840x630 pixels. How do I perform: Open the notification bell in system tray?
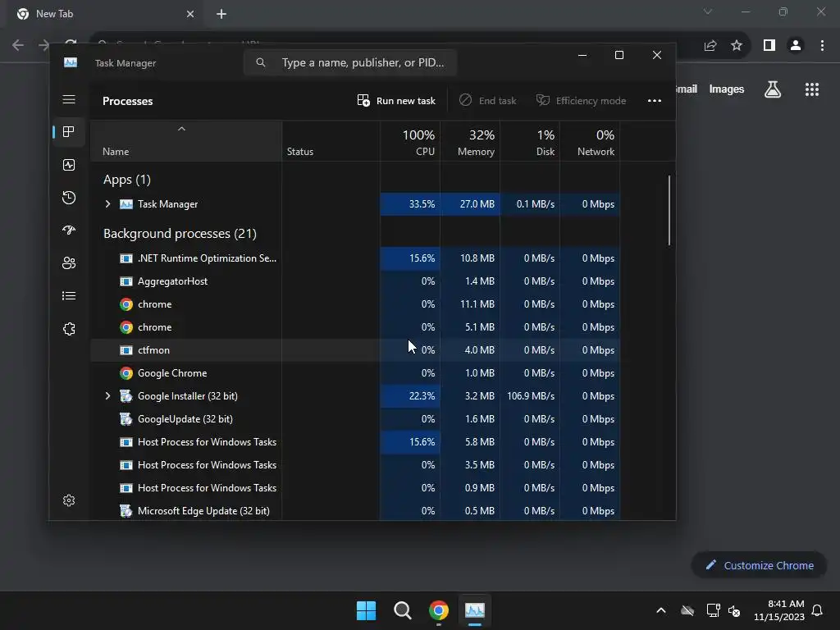tap(817, 610)
